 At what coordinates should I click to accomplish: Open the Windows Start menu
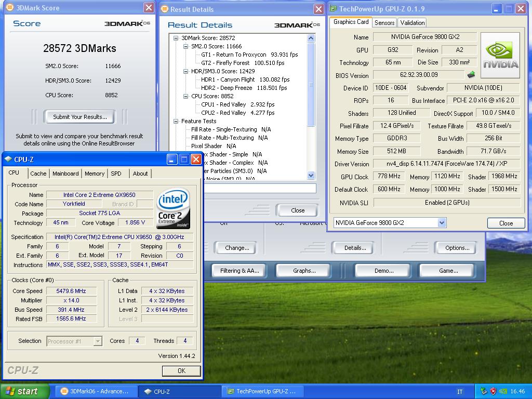tap(25, 391)
